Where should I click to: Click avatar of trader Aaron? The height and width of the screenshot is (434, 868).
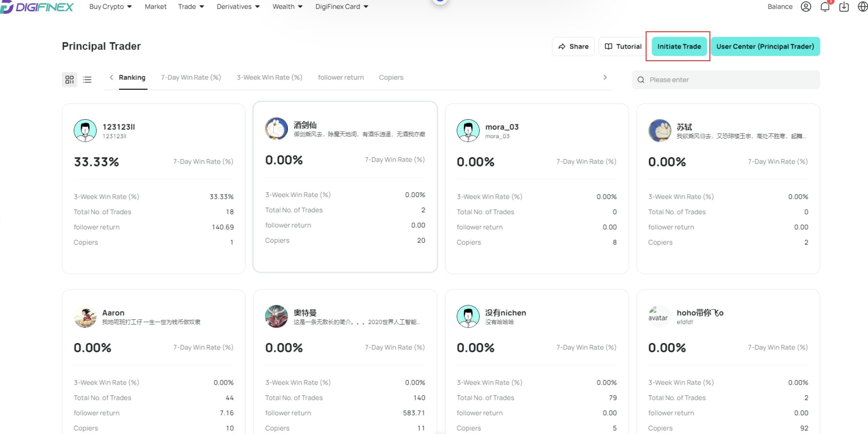click(x=85, y=317)
